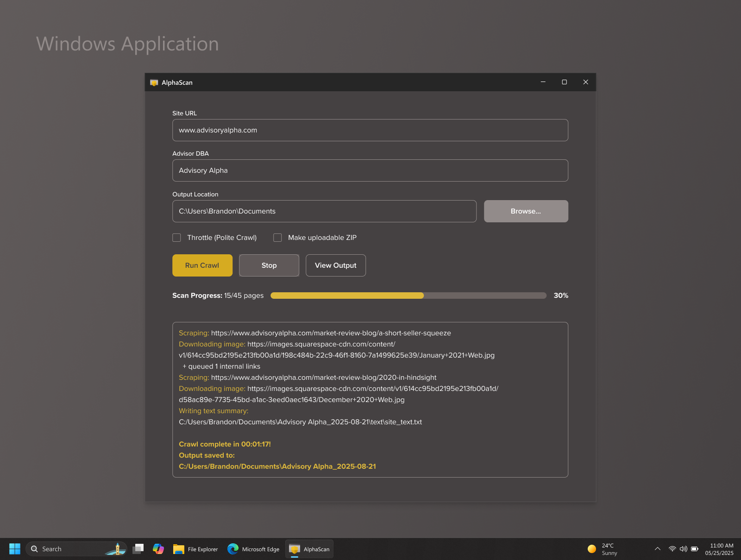This screenshot has width=741, height=560.
Task: Open the clock and date panel
Action: (x=719, y=549)
